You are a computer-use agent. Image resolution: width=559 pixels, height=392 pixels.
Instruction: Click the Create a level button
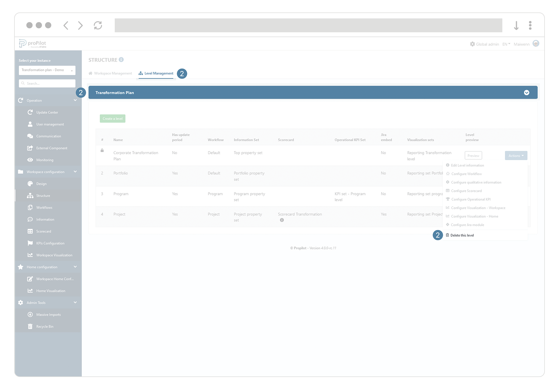(112, 119)
